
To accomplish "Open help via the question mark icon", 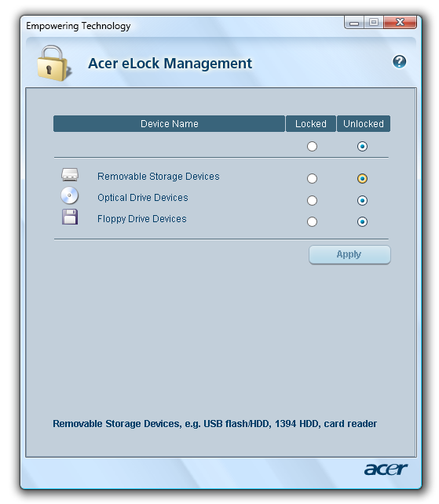I will (x=399, y=61).
